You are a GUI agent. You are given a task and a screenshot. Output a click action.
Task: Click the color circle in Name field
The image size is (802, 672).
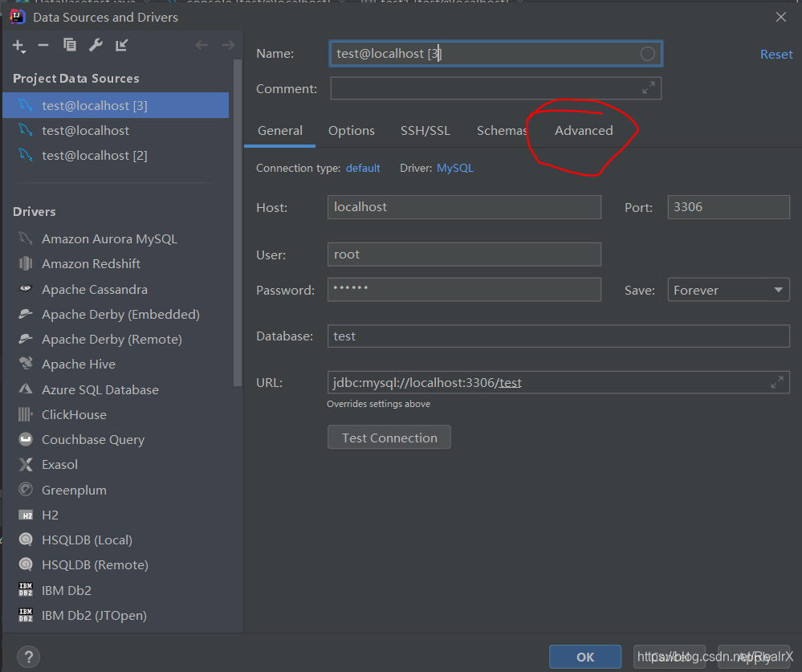(648, 54)
